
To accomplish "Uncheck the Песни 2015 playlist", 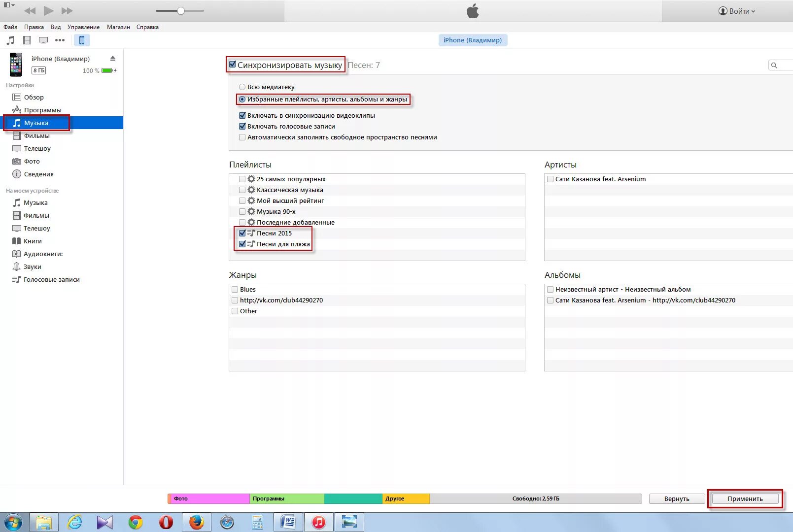I will (x=242, y=233).
